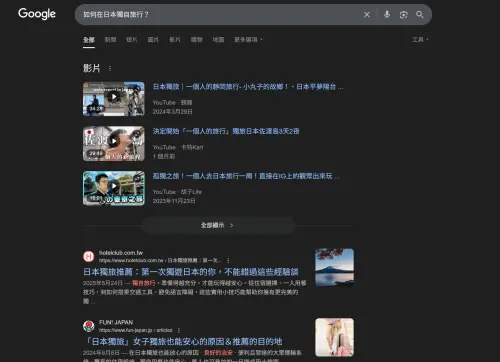The width and height of the screenshot is (500, 362).
Task: Open video link 孤獨之旅！一個人去日本旅行一周
Action: coord(246,176)
